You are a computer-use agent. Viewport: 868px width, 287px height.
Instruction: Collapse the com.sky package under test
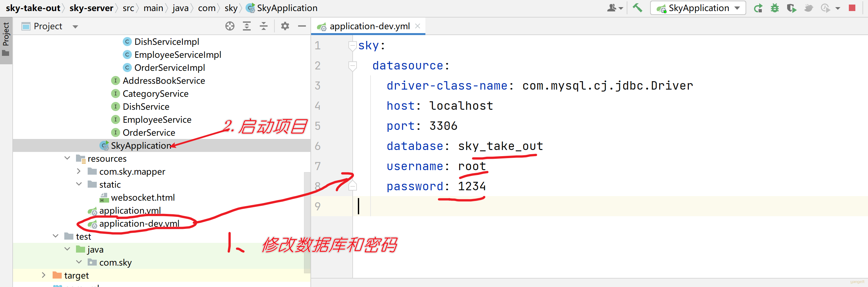79,262
